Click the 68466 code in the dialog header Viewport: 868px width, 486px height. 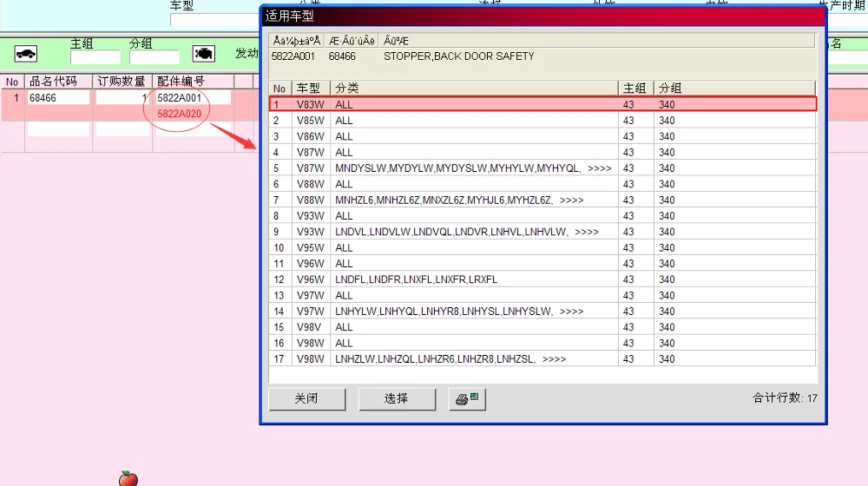pos(342,56)
